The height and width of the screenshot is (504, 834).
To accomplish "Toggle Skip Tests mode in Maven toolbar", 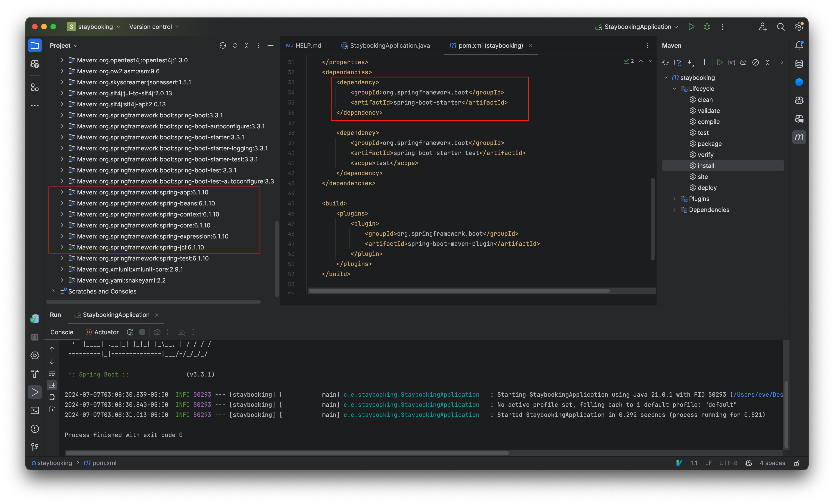I will point(755,63).
